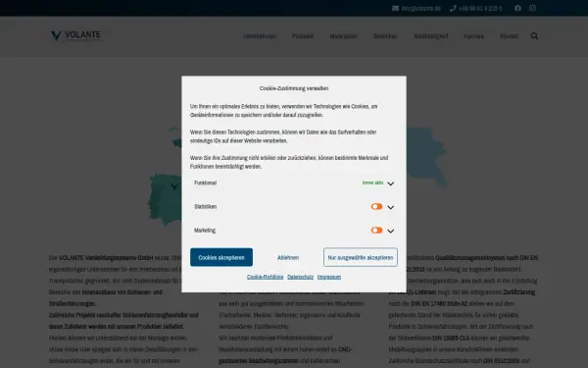Open the Impressum link

(329, 277)
